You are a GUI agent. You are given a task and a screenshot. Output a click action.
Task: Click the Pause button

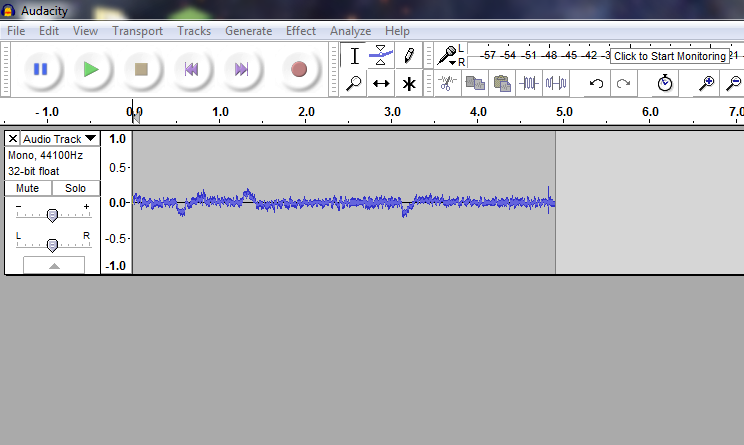[x=40, y=69]
